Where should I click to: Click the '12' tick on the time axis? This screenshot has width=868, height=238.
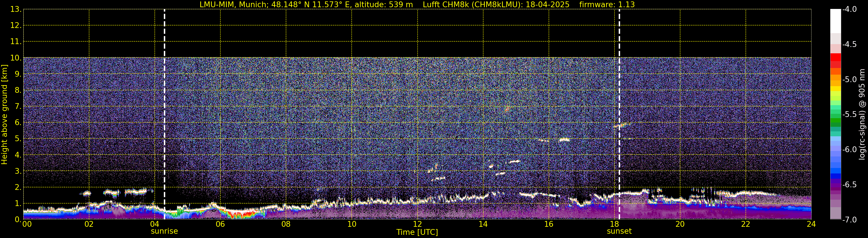point(417,224)
